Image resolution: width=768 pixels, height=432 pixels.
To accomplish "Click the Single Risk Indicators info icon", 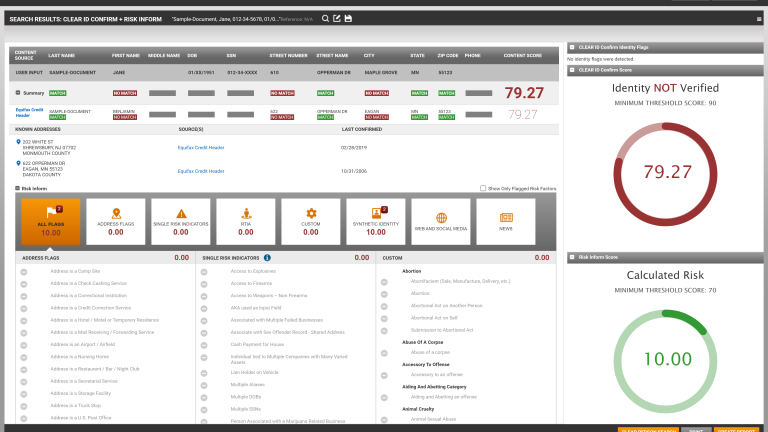I will (x=267, y=258).
